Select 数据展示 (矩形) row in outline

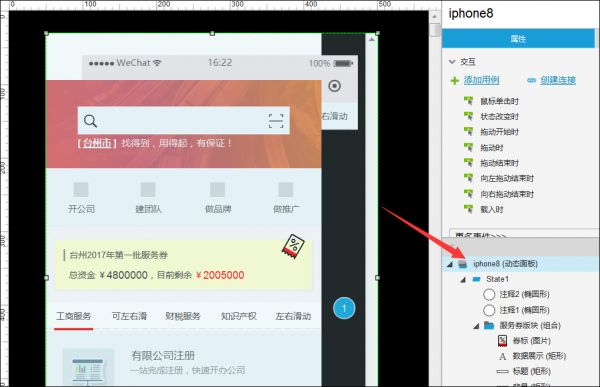point(521,356)
